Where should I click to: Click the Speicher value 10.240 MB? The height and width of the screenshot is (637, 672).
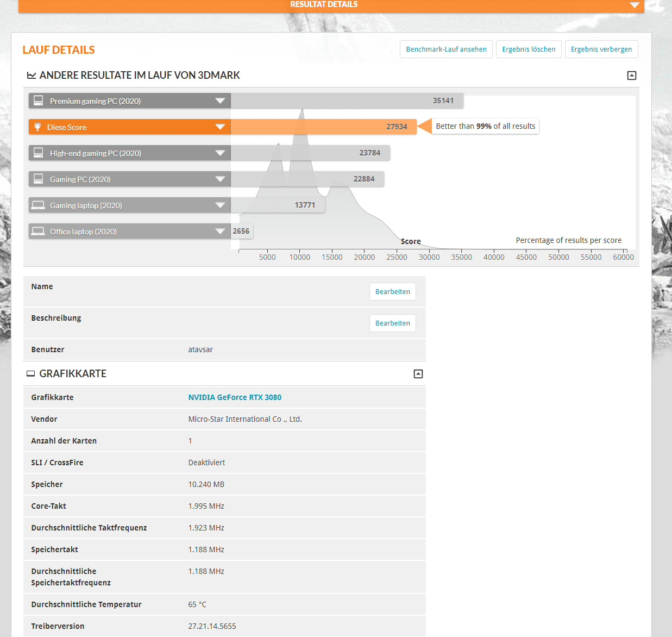206,484
